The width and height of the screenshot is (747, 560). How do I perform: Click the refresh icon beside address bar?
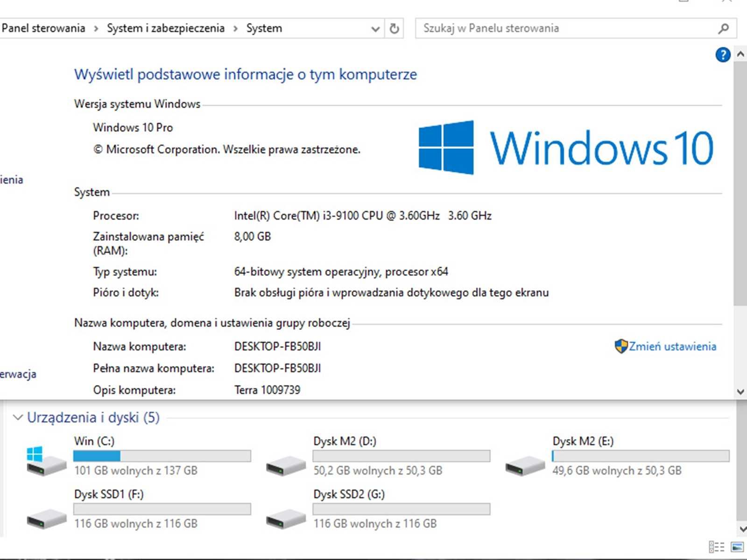[x=395, y=28]
